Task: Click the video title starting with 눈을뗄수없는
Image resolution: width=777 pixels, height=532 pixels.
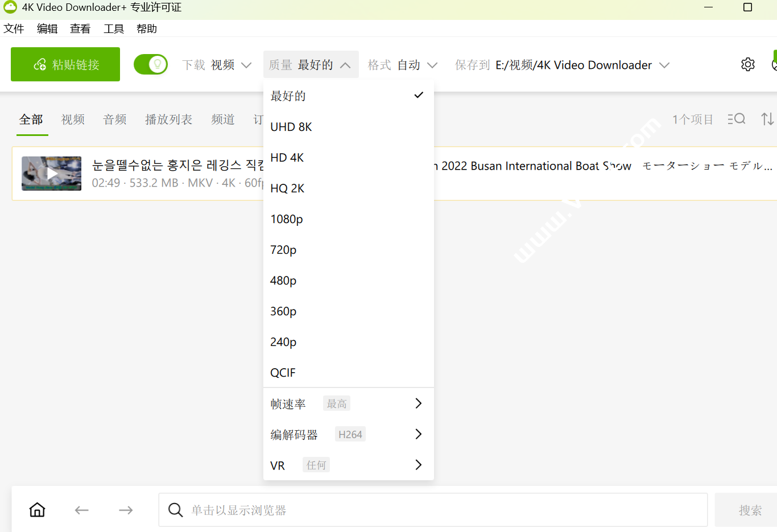Action: [x=178, y=166]
